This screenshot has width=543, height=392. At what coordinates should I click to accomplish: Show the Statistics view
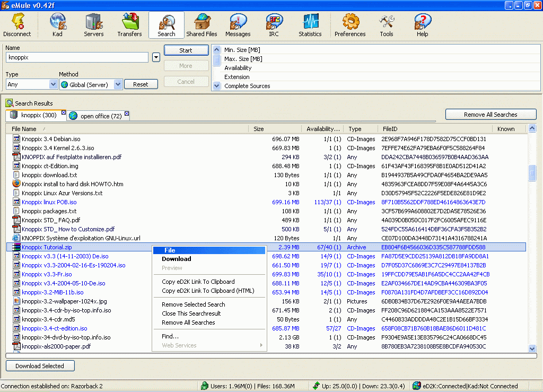tap(310, 25)
